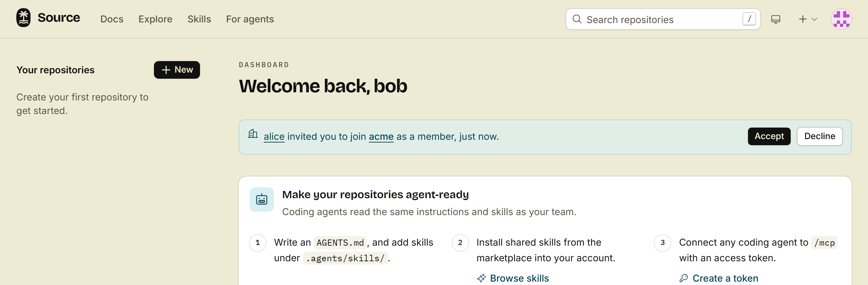Click the DASHBOARD section label
Image resolution: width=868 pixels, height=285 pixels.
pos(264,65)
